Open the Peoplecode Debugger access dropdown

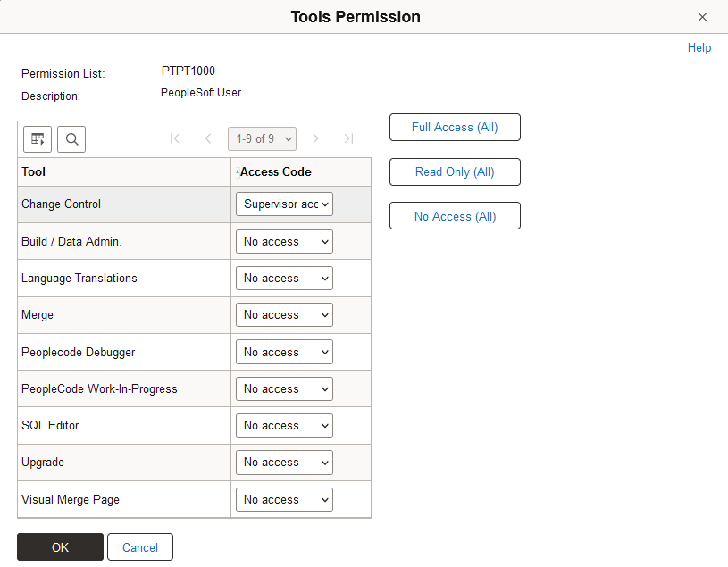tap(284, 352)
